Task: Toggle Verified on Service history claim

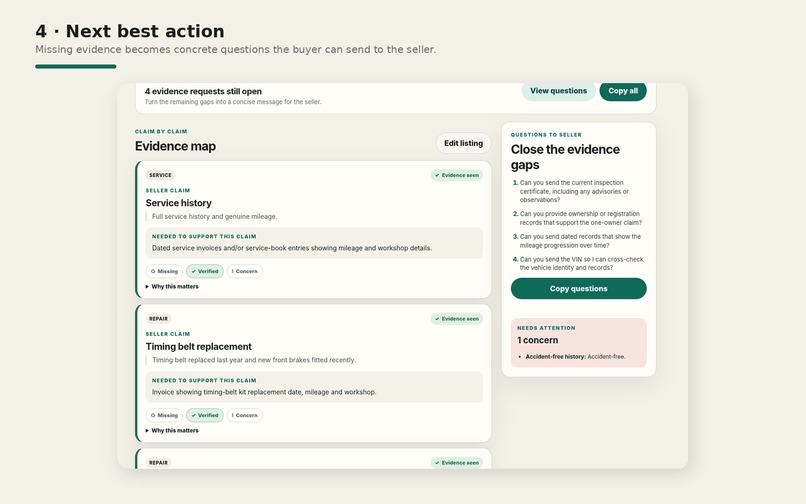Action: click(205, 271)
